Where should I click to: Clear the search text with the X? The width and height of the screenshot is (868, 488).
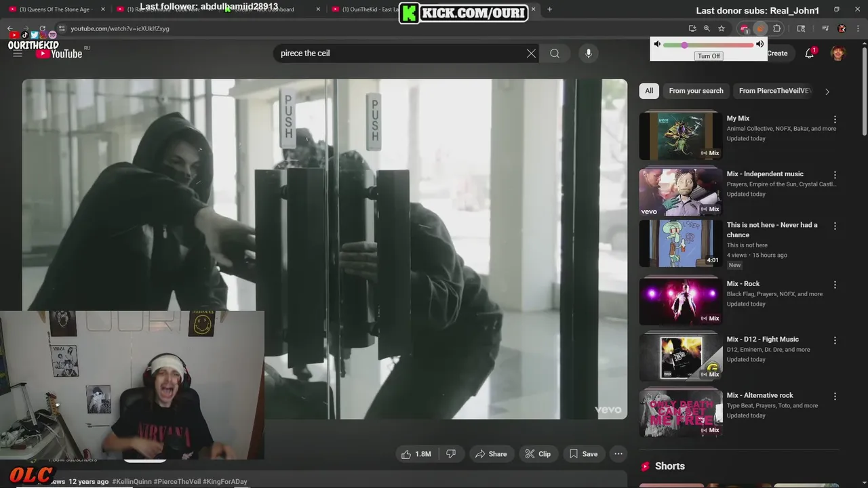(531, 54)
